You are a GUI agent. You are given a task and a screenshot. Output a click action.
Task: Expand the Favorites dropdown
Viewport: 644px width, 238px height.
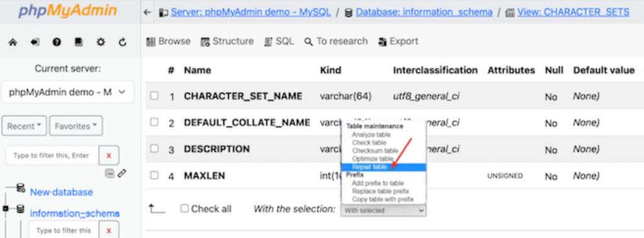pyautogui.click(x=76, y=126)
